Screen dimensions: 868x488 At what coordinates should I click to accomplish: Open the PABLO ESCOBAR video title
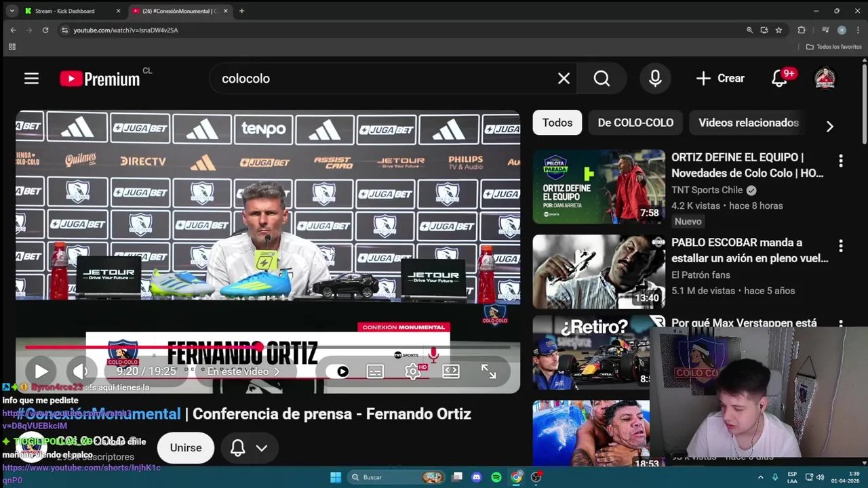pos(749,250)
